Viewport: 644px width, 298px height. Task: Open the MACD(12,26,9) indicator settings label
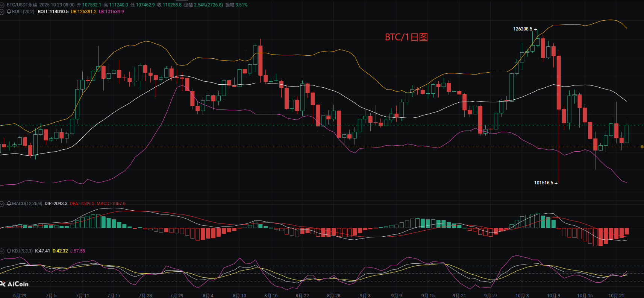pos(27,204)
